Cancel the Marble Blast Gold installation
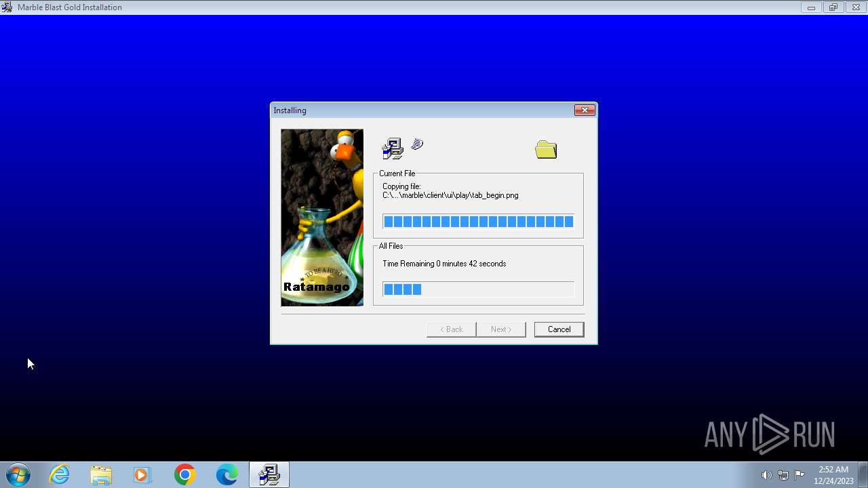Viewport: 868px width, 488px height. click(x=559, y=329)
